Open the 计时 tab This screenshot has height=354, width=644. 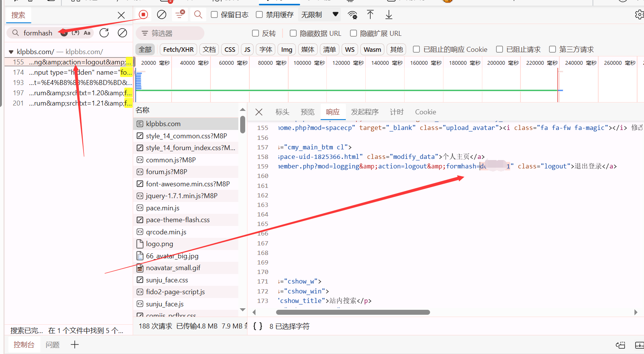397,112
